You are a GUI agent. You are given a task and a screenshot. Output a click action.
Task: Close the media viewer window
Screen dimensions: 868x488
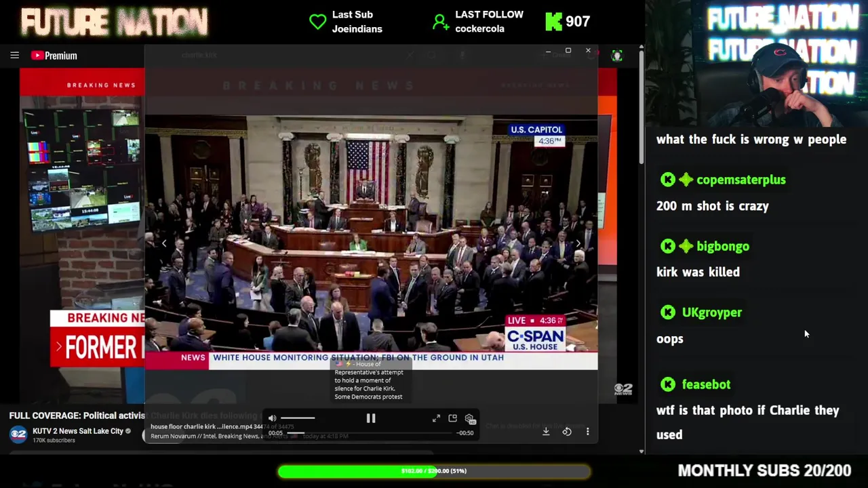(x=588, y=51)
